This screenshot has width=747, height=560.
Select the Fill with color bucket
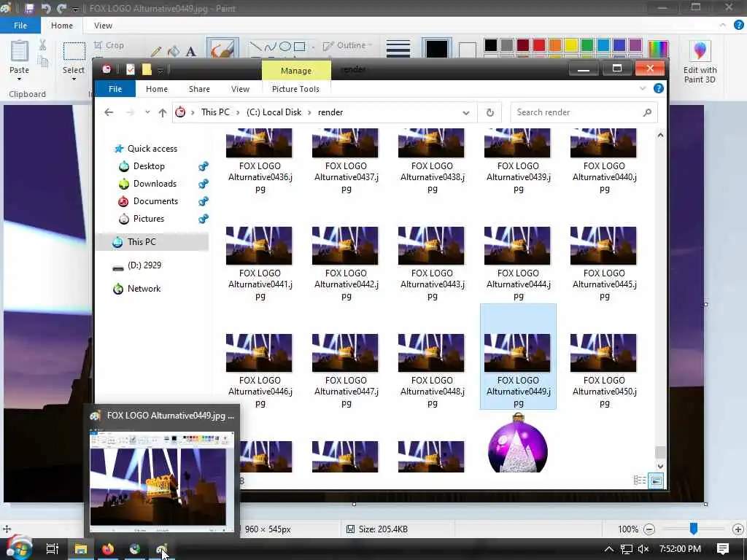pos(174,51)
